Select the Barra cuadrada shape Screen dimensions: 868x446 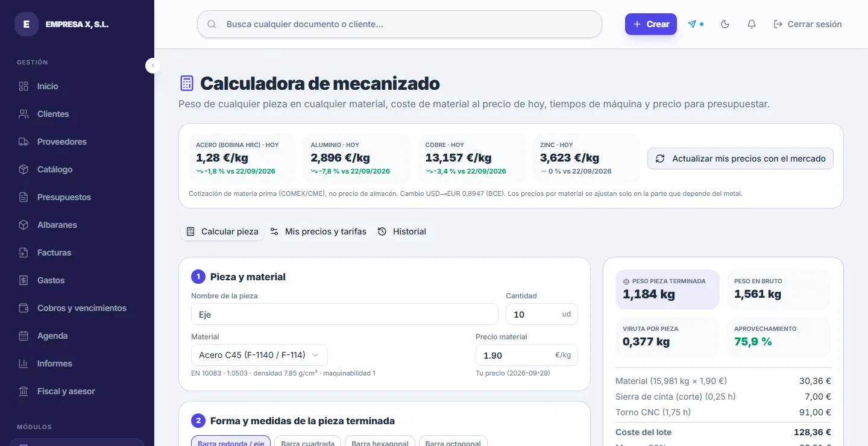click(x=307, y=442)
